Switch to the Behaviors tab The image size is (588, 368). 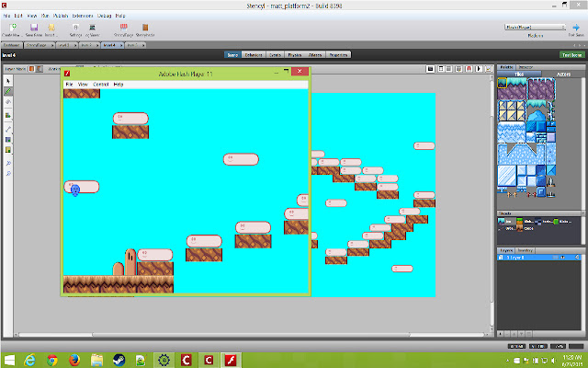click(254, 55)
